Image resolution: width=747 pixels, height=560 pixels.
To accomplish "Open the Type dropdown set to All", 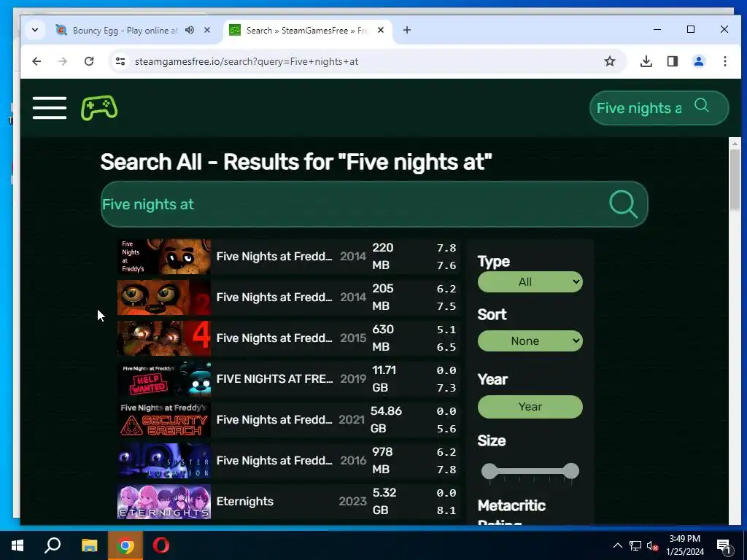I will tap(530, 282).
